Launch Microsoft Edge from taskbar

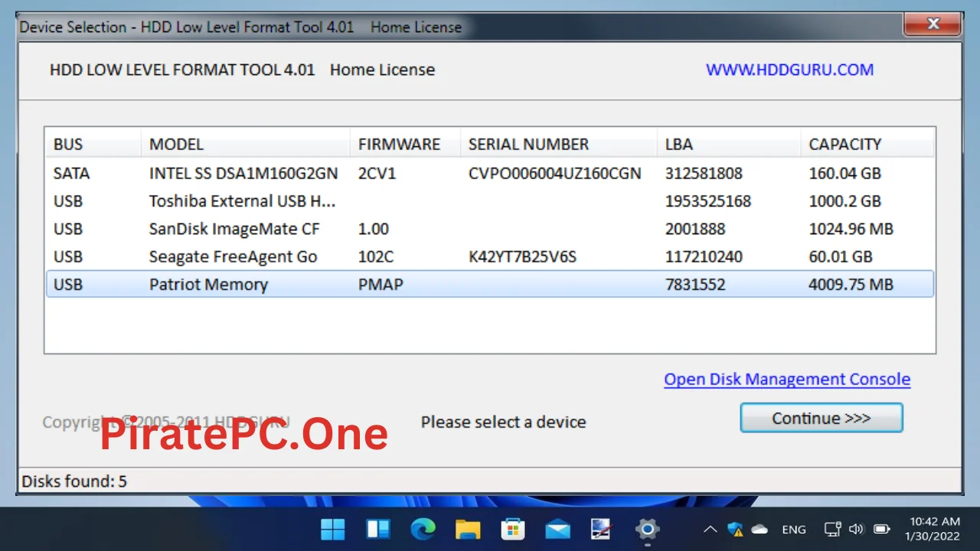click(x=423, y=529)
